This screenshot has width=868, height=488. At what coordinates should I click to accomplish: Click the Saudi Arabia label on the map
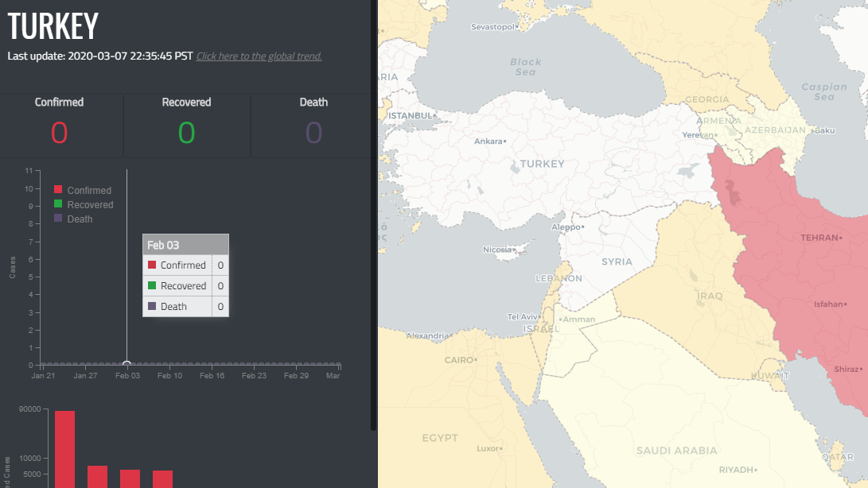[x=676, y=451]
